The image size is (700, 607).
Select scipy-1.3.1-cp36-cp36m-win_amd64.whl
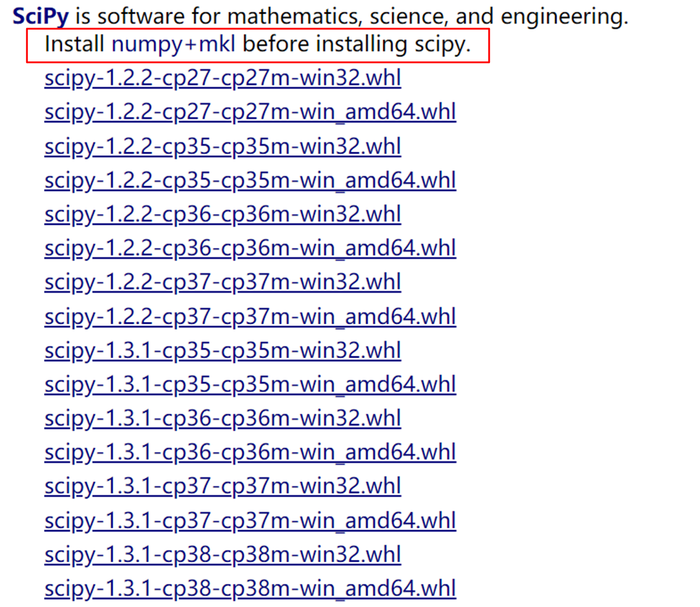(x=250, y=453)
